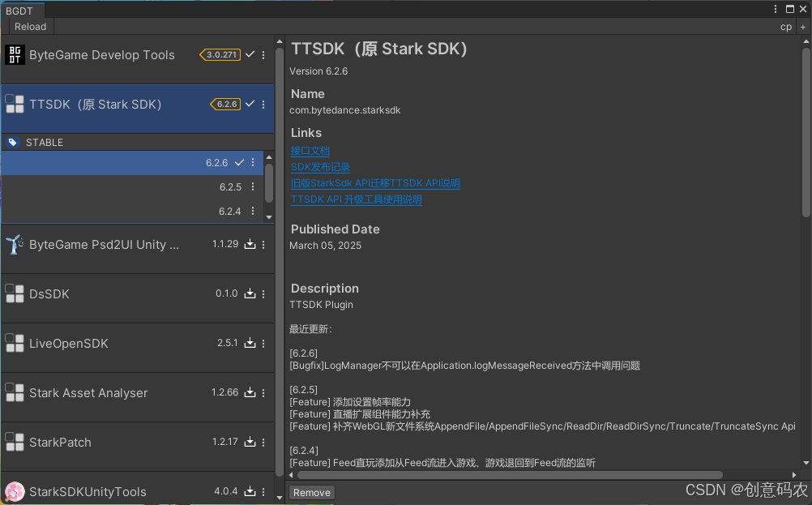Viewport: 812px width, 505px height.
Task: Click the version list scroll down arrow
Action: (x=269, y=217)
